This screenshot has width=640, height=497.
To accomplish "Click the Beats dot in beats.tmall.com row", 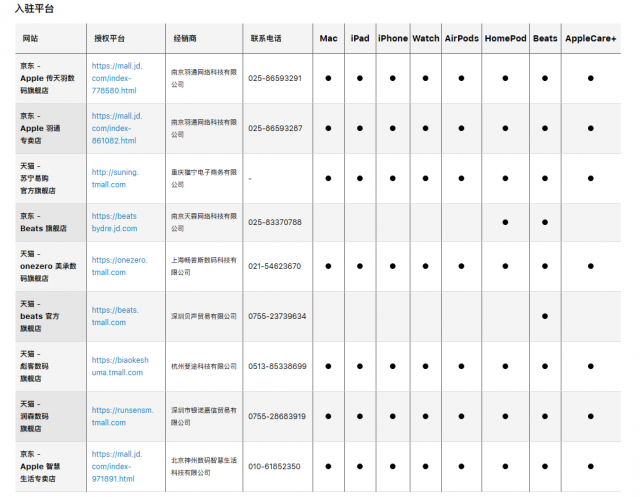I will click(x=545, y=316).
